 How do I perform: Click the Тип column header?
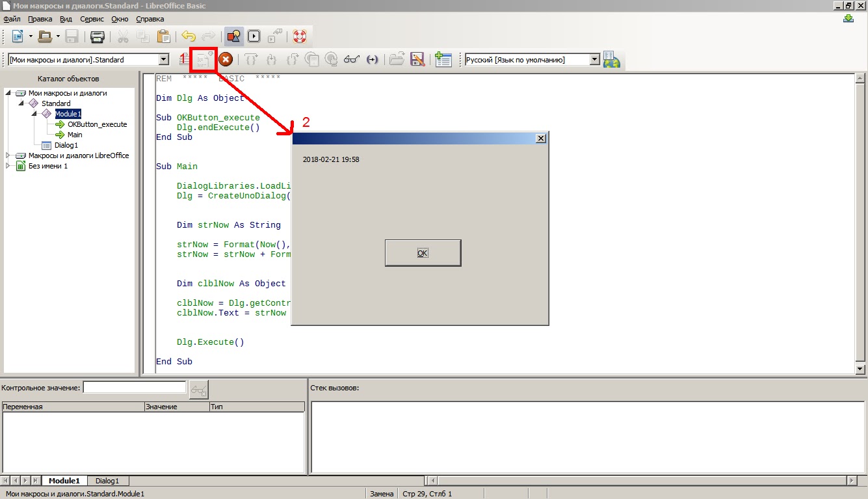(257, 407)
